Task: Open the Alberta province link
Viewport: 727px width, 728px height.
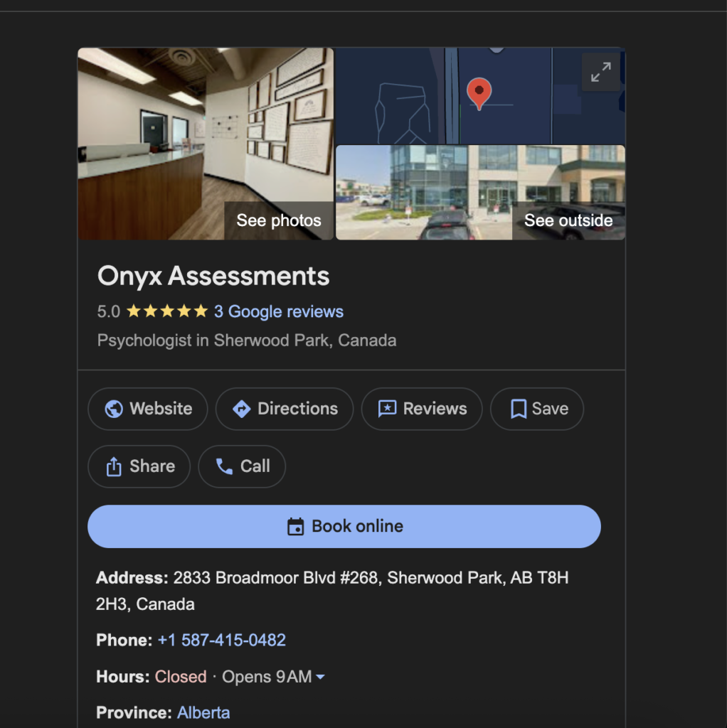Action: (203, 712)
